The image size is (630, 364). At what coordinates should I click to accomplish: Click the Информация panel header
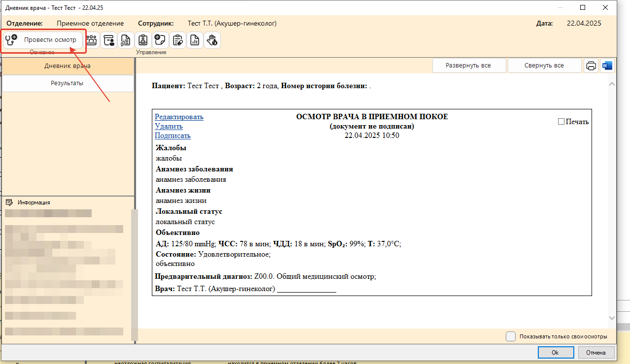click(x=34, y=202)
